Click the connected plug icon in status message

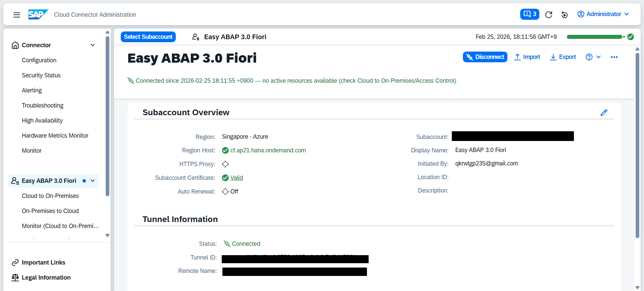[131, 81]
